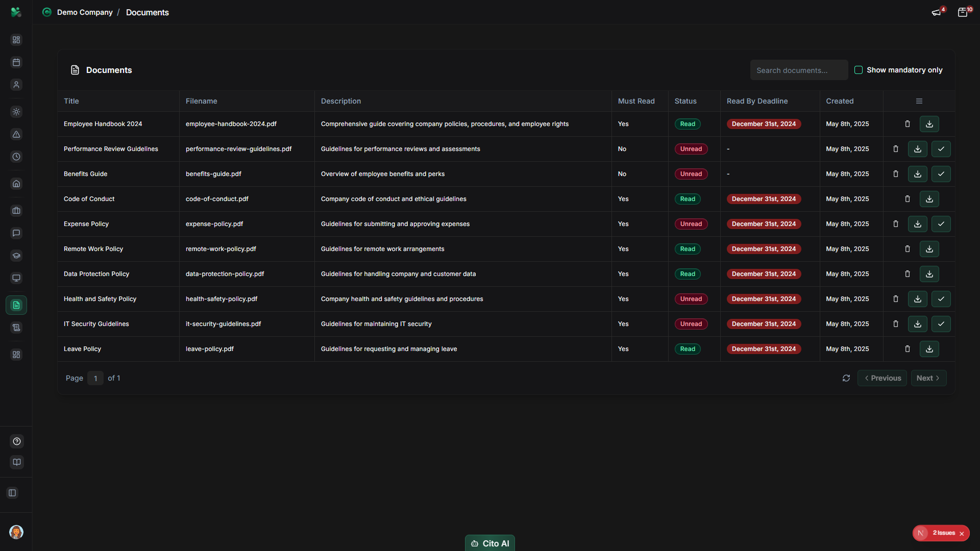Download the Leave Policy pdf

929,349
